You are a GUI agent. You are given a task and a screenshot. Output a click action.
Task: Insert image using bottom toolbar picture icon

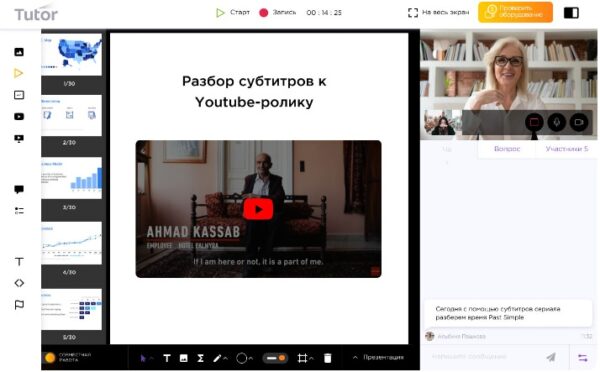pyautogui.click(x=184, y=358)
